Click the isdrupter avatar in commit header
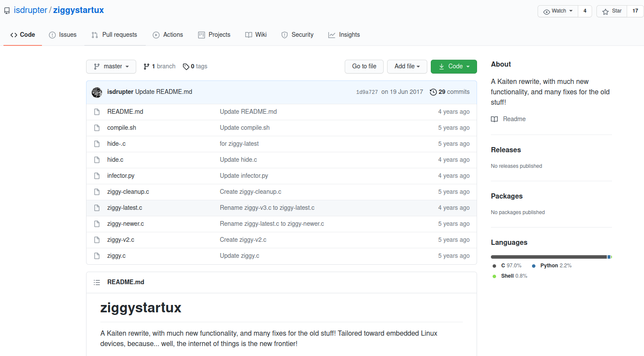644x356 pixels. [97, 92]
